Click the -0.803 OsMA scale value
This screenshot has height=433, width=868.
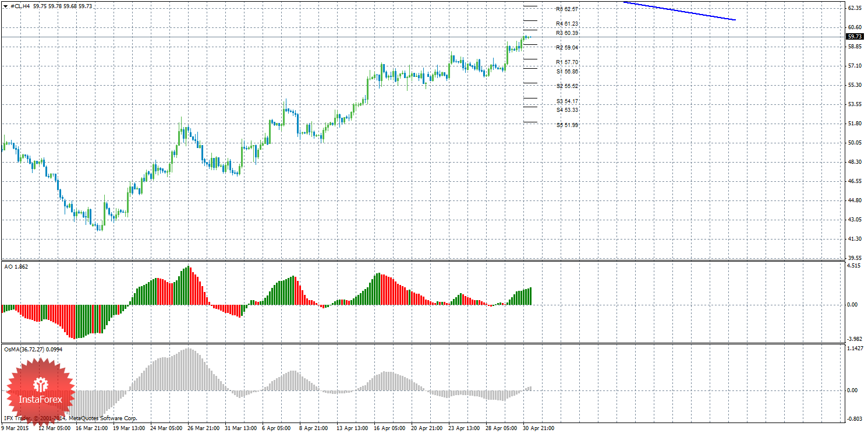click(x=854, y=419)
